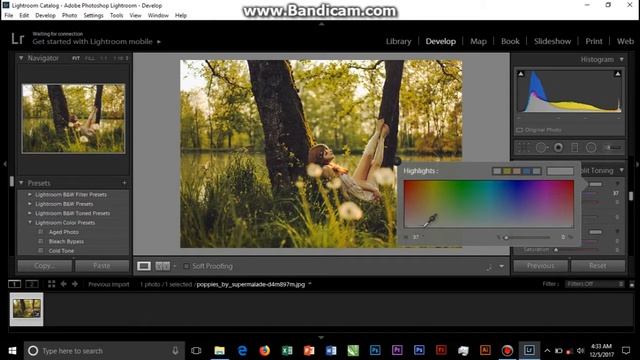Go forward with filmstrip right arrow
Screen dimensions: 640x360
(75, 284)
